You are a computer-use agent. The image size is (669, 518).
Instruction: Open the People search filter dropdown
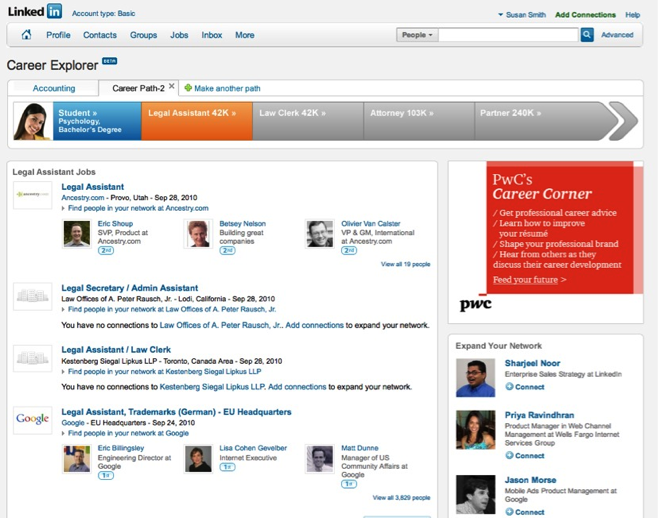(x=417, y=35)
